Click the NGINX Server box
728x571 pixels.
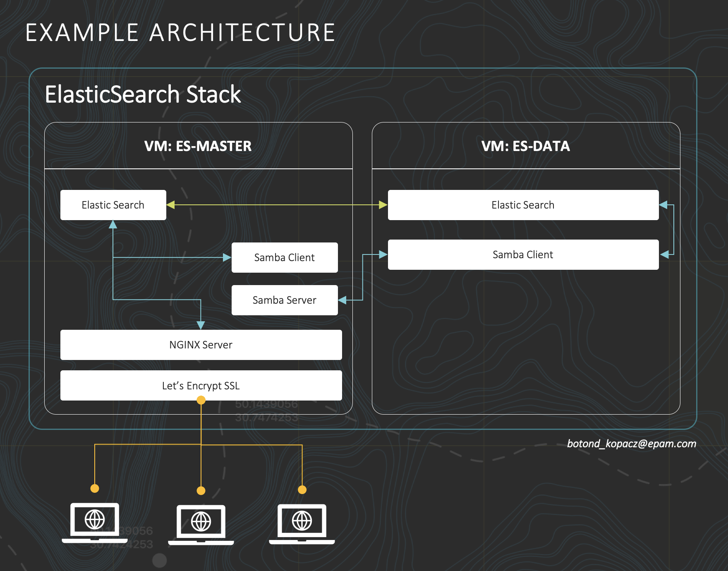[201, 344]
